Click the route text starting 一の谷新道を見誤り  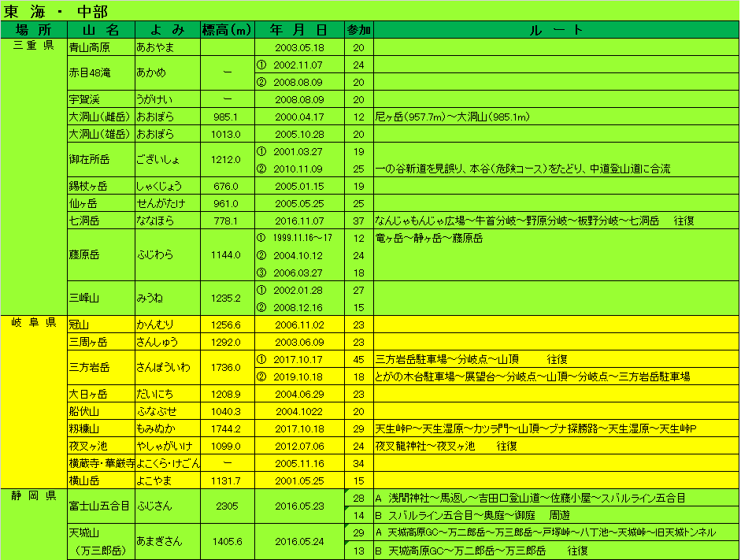[523, 169]
